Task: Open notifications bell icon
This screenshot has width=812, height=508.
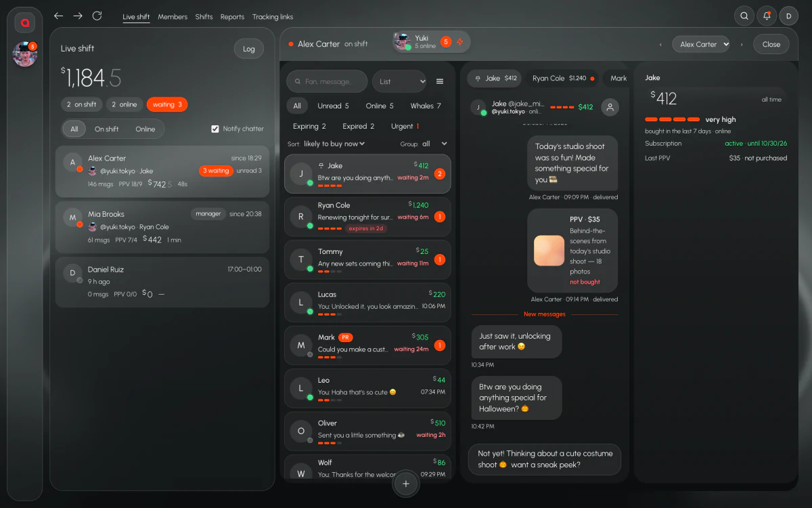Action: point(767,16)
